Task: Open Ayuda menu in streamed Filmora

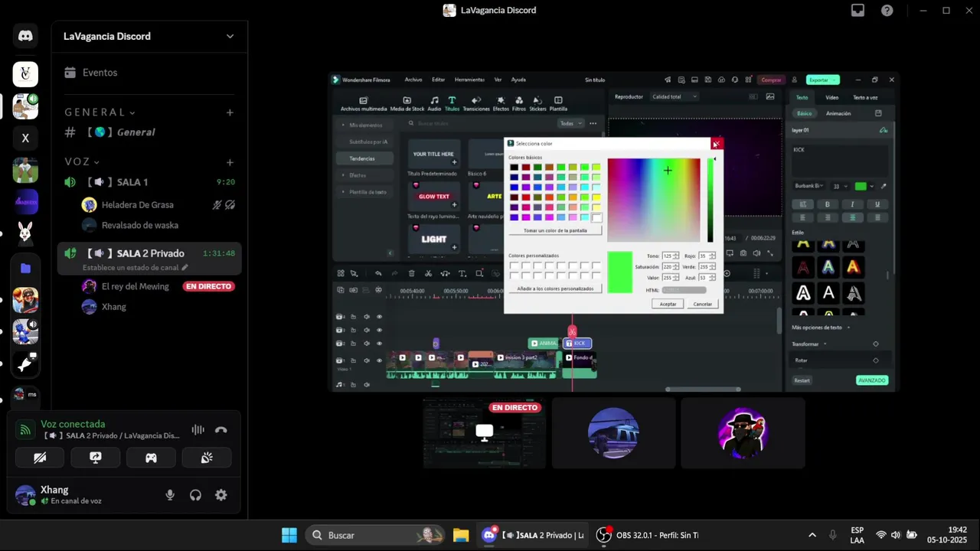Action: tap(518, 80)
